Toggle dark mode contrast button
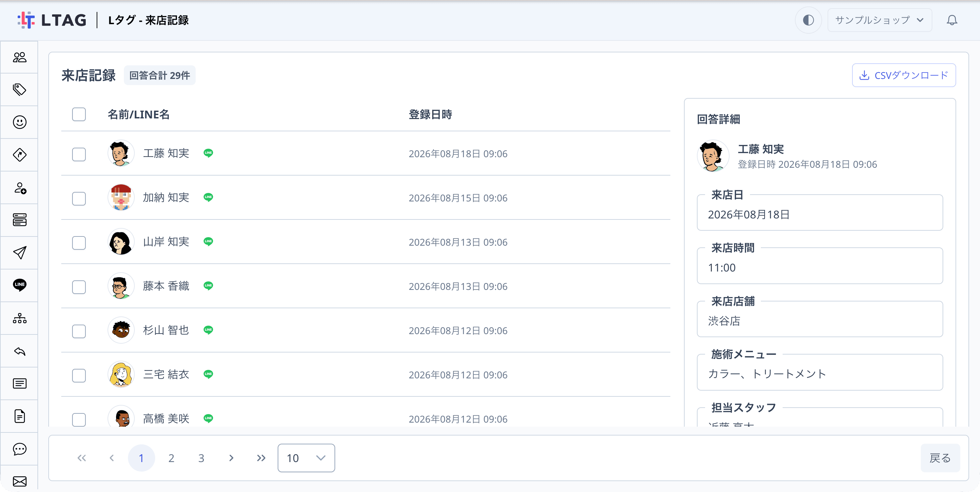 808,20
